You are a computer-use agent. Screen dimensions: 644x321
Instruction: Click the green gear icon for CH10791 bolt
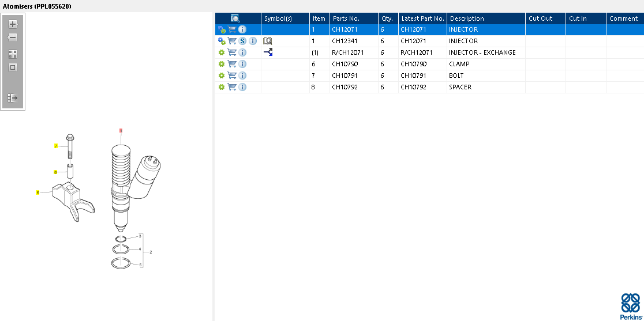click(222, 75)
